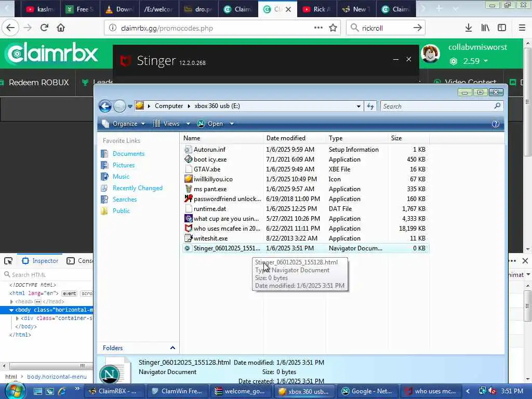
Task: Bookmark this page with the star
Action: (x=333, y=28)
